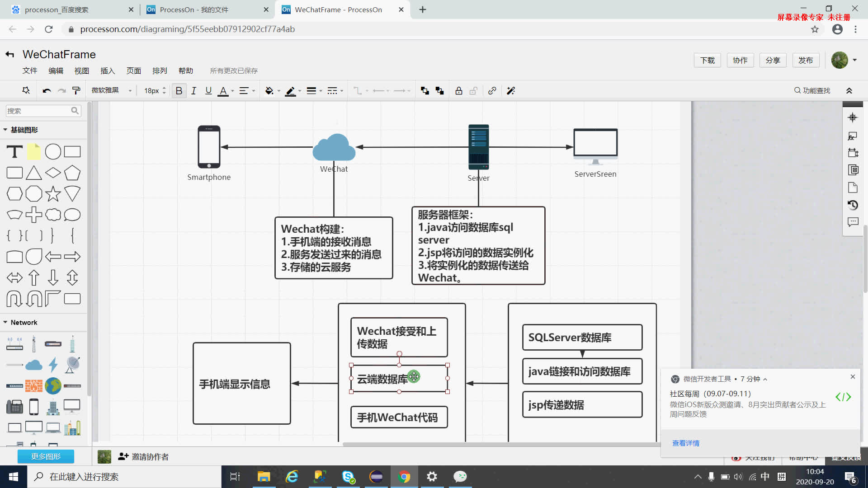Open the history clock panel icon

tap(853, 205)
